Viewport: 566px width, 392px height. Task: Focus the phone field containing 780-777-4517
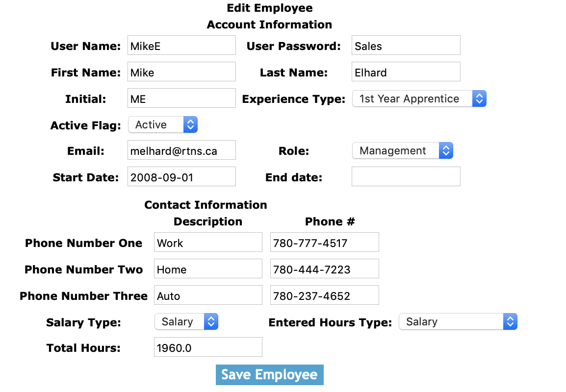pyautogui.click(x=324, y=243)
